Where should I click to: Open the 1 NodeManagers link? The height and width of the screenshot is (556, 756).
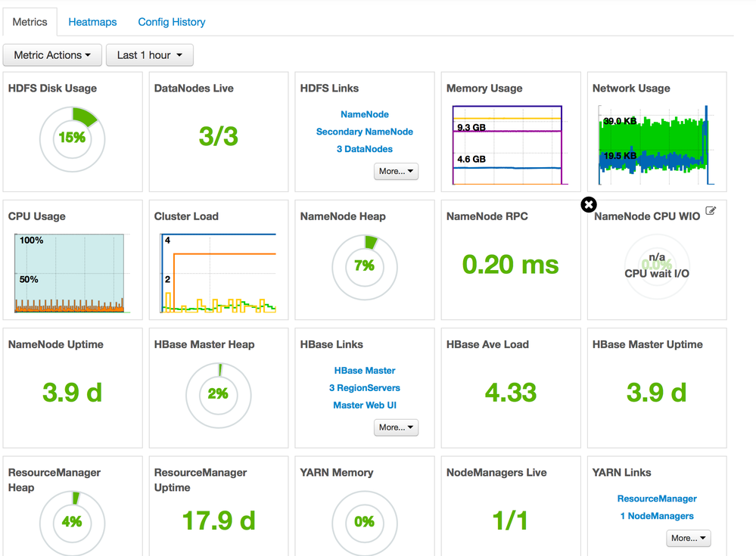[657, 516]
